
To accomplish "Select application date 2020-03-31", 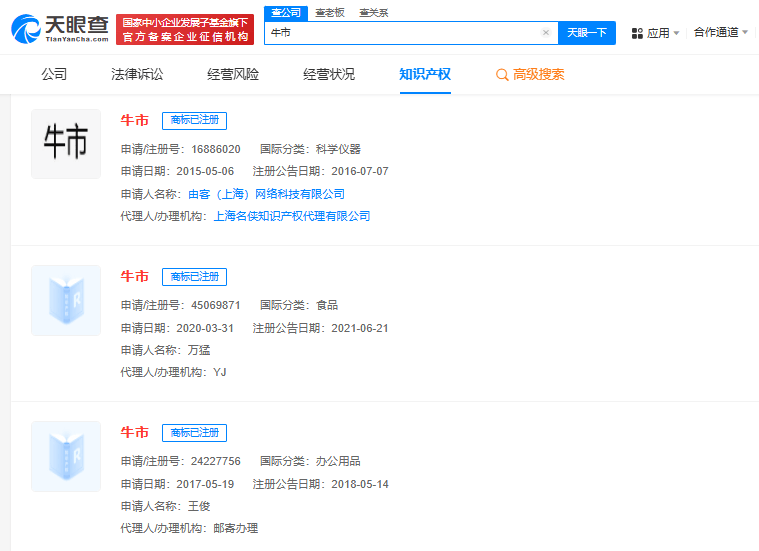I will (x=205, y=328).
